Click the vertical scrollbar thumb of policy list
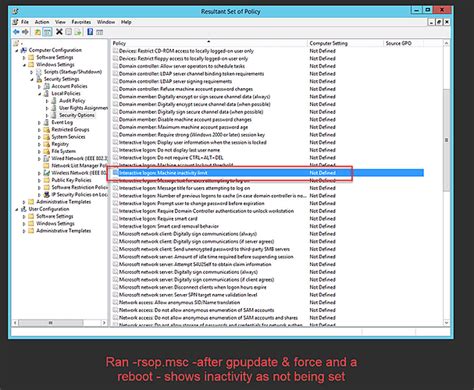Image resolution: width=474 pixels, height=390 pixels. (x=446, y=140)
